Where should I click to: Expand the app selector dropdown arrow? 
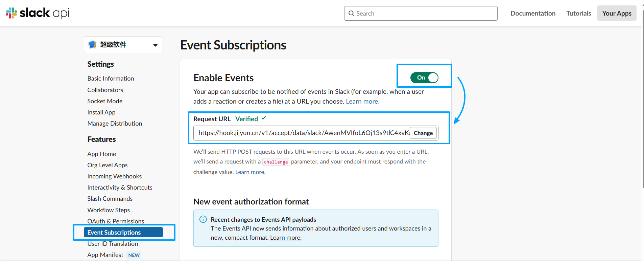155,45
